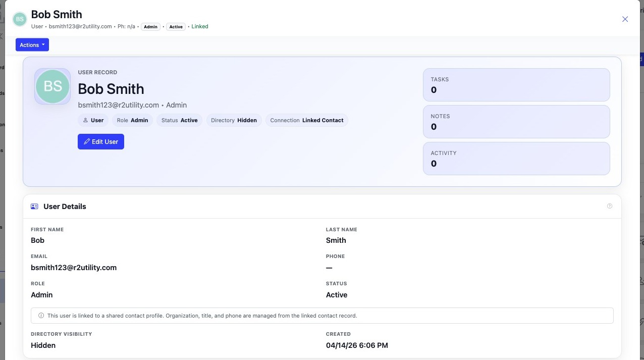Open the Activity count card
Screen dimensions: 644x360
pyautogui.click(x=516, y=159)
